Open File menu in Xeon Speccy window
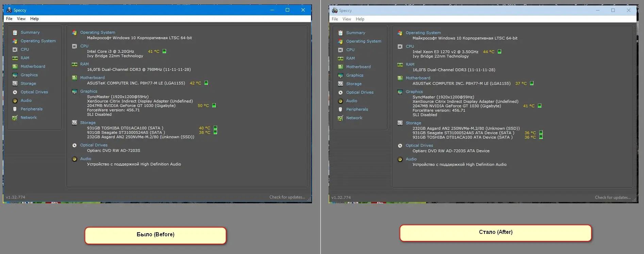644x254 pixels. pos(335,19)
